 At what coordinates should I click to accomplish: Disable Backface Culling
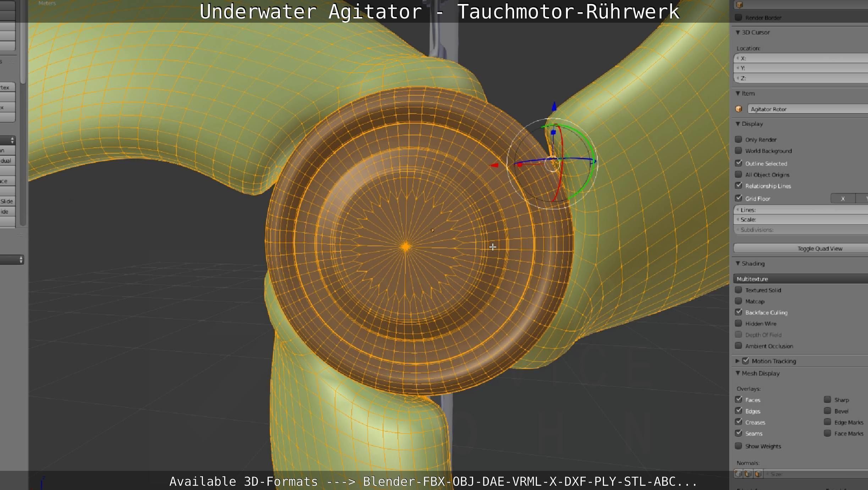pos(738,312)
